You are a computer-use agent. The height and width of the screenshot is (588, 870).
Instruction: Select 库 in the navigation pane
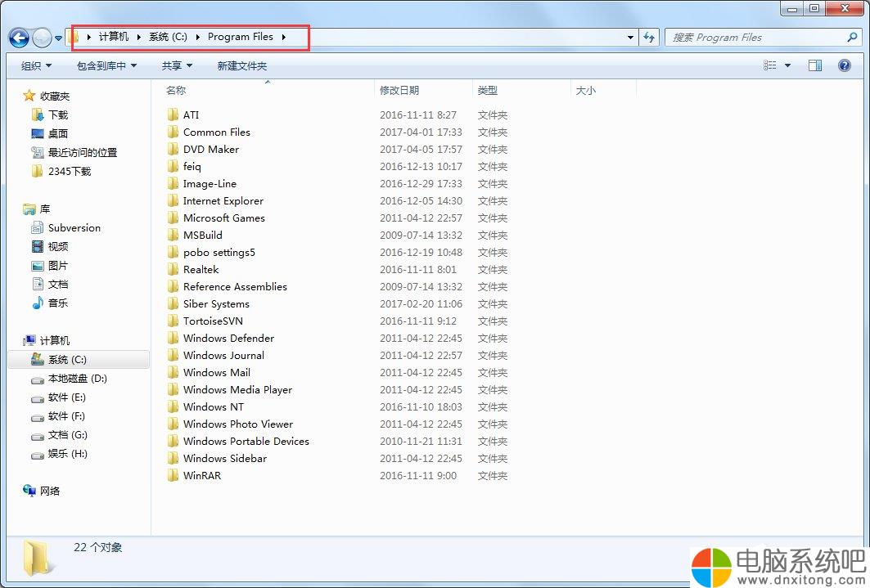(44, 209)
